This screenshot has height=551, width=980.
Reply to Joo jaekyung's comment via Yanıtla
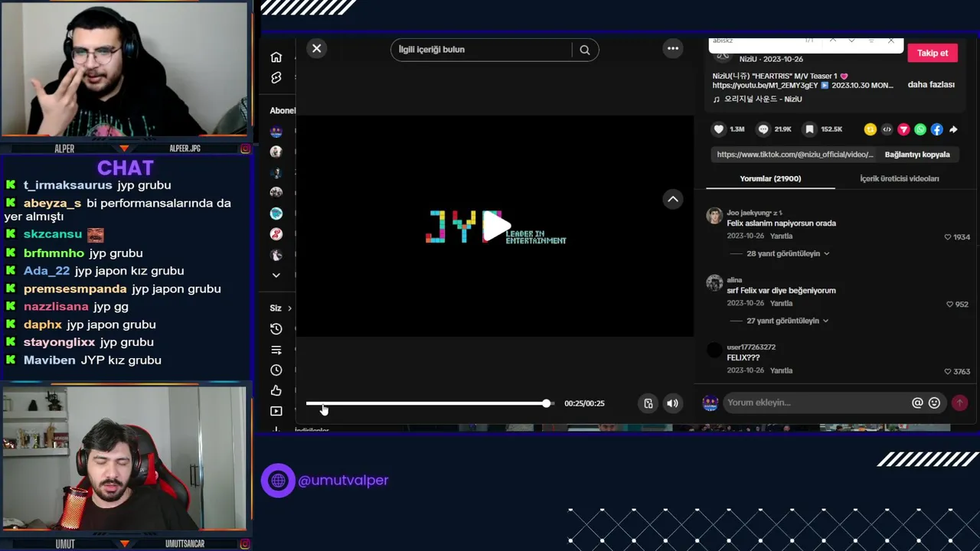coord(781,236)
